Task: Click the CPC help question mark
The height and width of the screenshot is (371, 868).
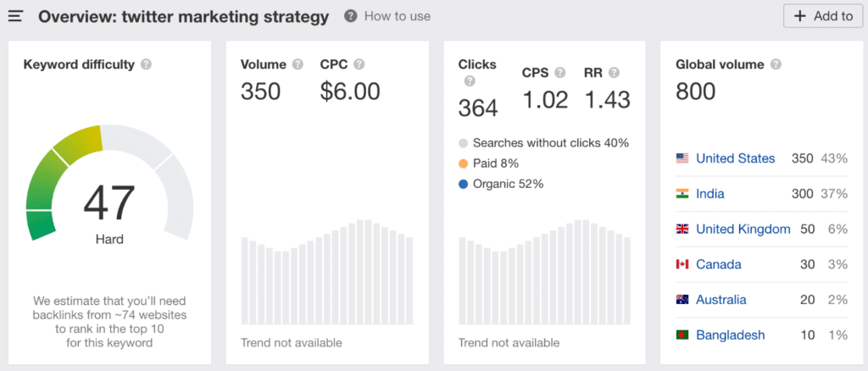Action: [x=359, y=64]
